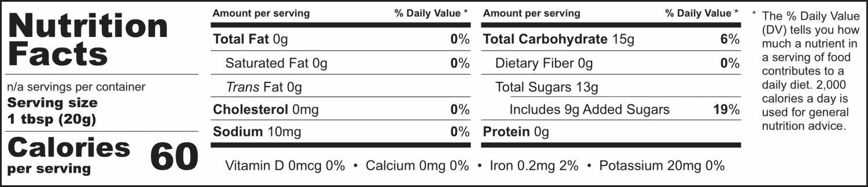
Task: Click the Dietary Fiber 0g row
Action: pos(611,63)
